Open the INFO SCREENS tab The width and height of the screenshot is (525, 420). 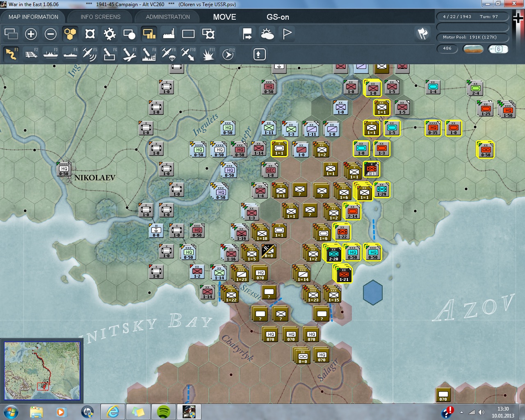(100, 17)
